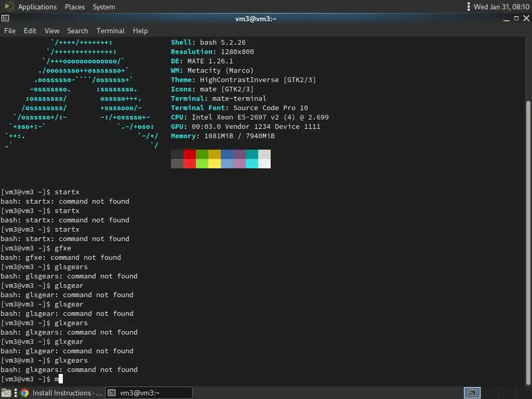Click the 'CPU: Intel Xeon E5-2697' line
Screen dimensions: 532x399
(x=250, y=117)
